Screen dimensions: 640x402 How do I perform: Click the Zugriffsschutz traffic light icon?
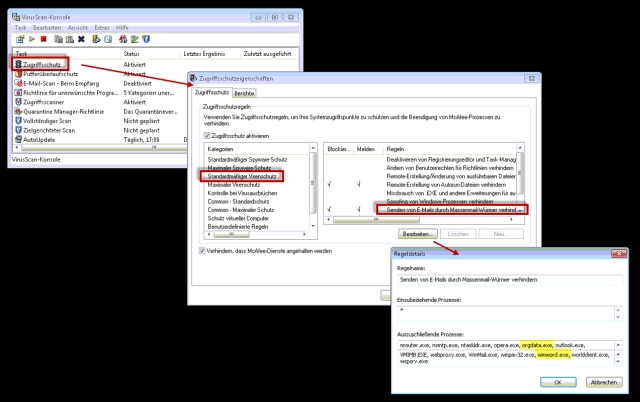(x=18, y=64)
